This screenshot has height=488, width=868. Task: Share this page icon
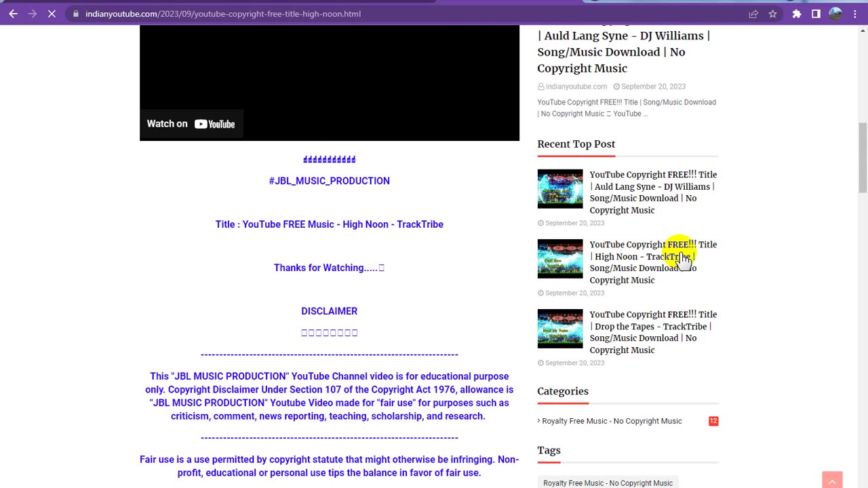[x=753, y=14]
